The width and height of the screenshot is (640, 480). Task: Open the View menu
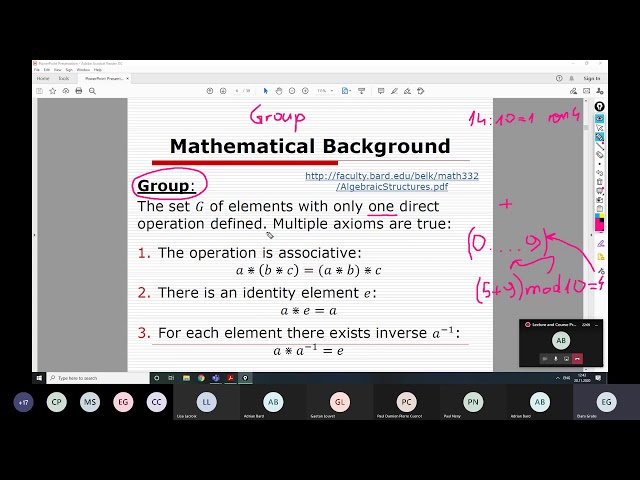point(58,70)
